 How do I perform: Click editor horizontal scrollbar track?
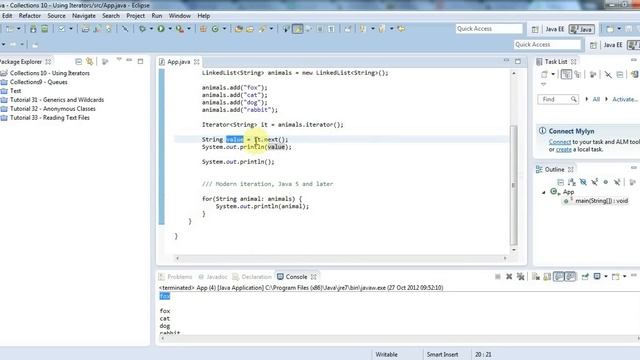pos(341,258)
